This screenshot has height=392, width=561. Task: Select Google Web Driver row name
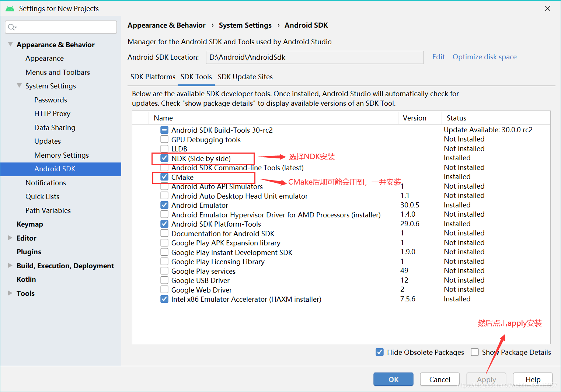(x=202, y=290)
